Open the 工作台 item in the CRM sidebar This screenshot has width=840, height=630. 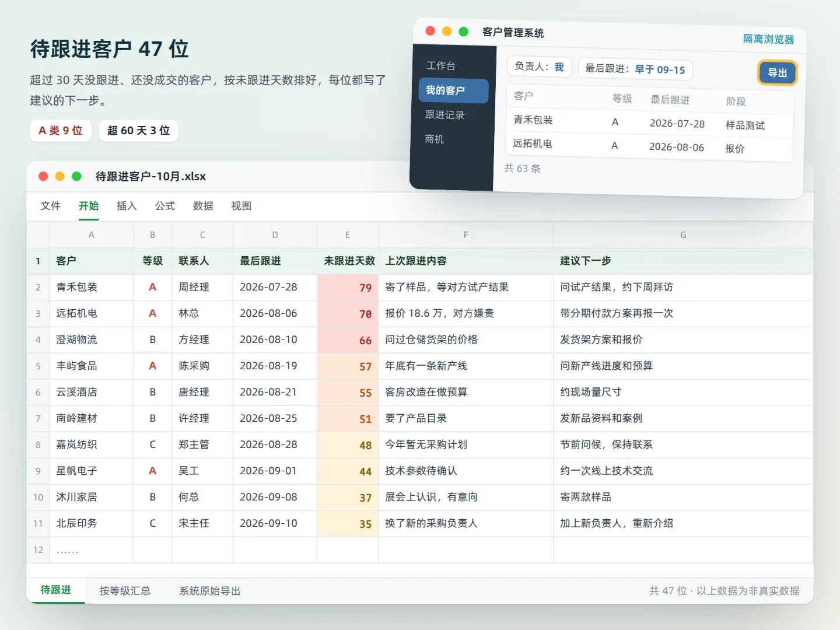tap(440, 66)
